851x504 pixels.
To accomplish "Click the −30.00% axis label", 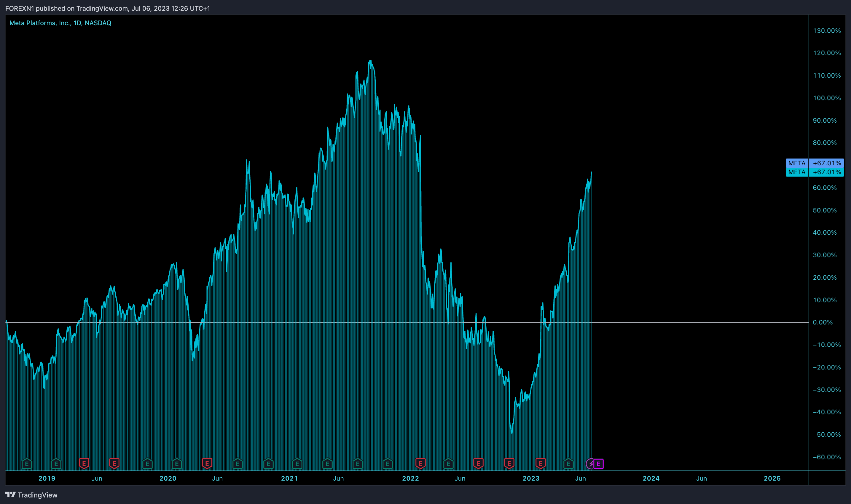I will 826,390.
